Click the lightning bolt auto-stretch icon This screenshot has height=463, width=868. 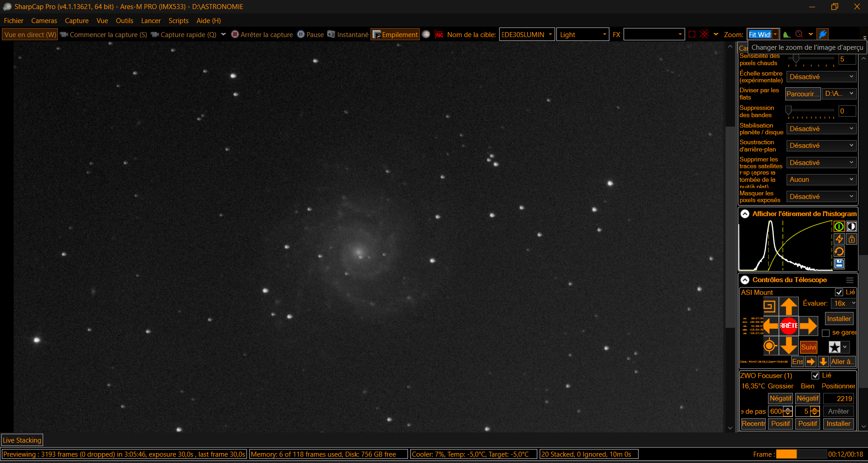coord(839,239)
